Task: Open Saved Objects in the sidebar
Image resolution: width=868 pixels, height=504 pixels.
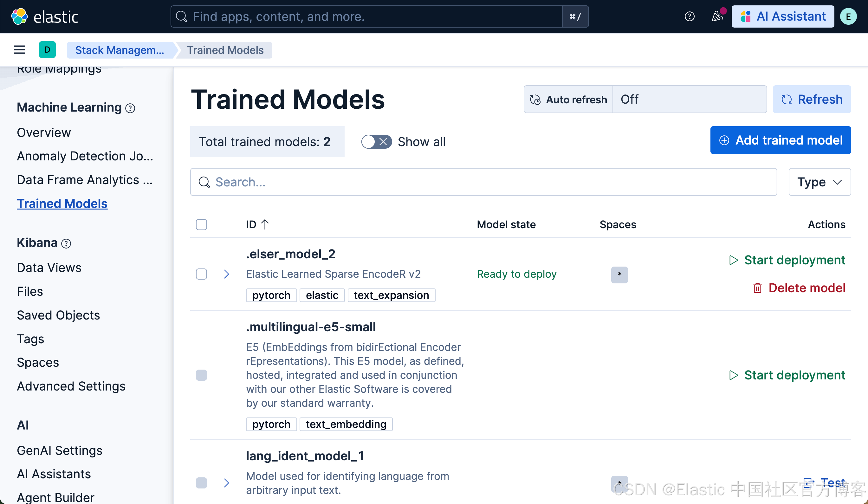Action: click(58, 315)
